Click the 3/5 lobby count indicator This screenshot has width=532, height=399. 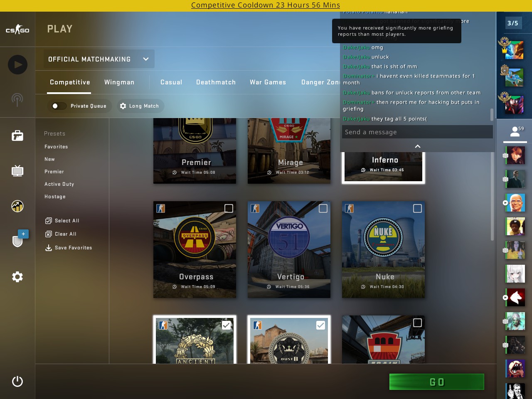tap(513, 23)
